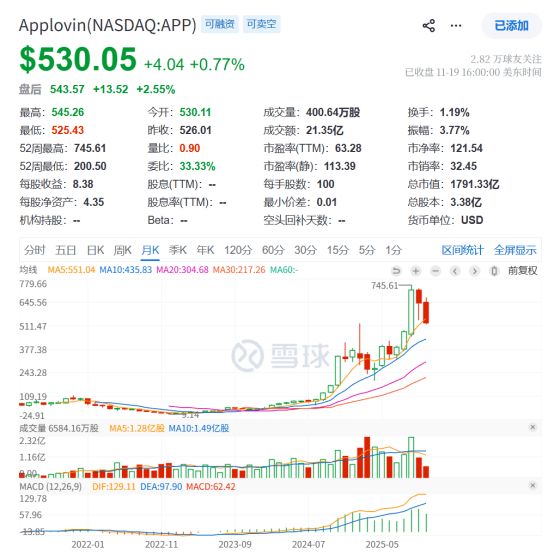Open the 前复权 price adjustment dropdown
554x553 pixels.
[x=523, y=271]
